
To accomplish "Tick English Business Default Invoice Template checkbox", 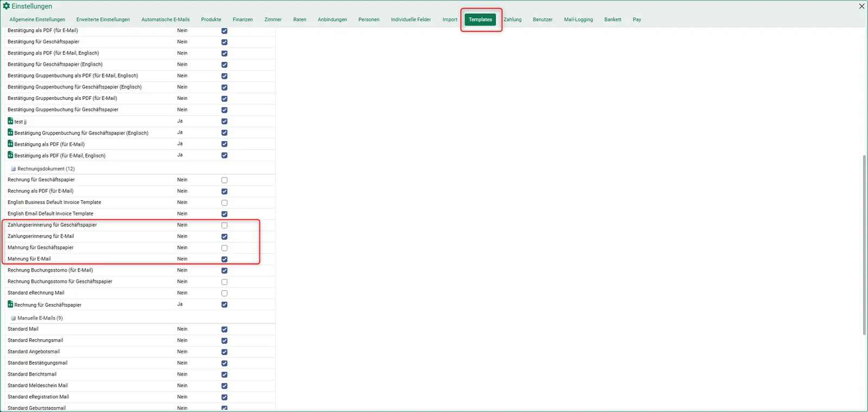I will 225,202.
